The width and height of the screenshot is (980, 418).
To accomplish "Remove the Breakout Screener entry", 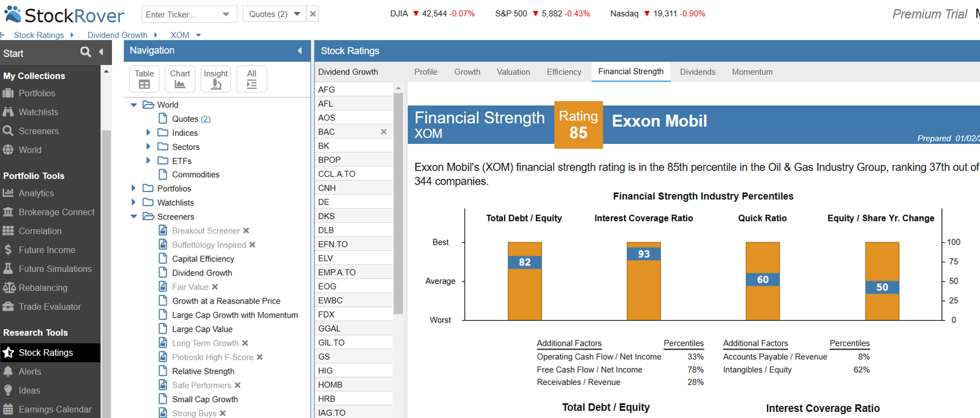I will click(x=246, y=231).
